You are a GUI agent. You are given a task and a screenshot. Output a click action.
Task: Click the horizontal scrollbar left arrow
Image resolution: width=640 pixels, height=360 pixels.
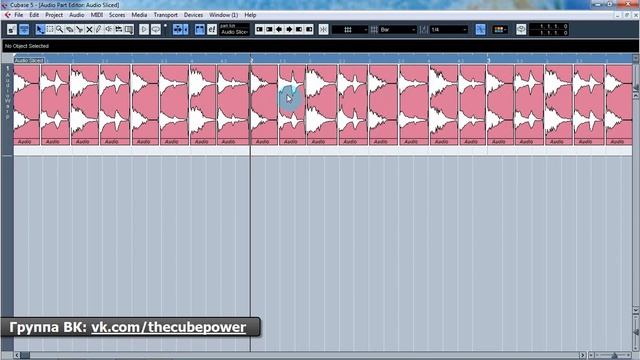[x=17, y=356]
